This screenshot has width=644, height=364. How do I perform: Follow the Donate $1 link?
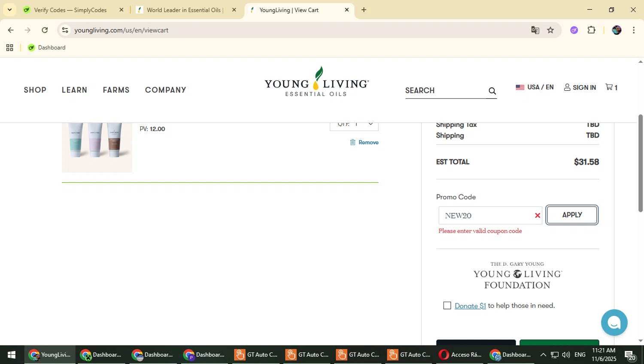tap(470, 306)
